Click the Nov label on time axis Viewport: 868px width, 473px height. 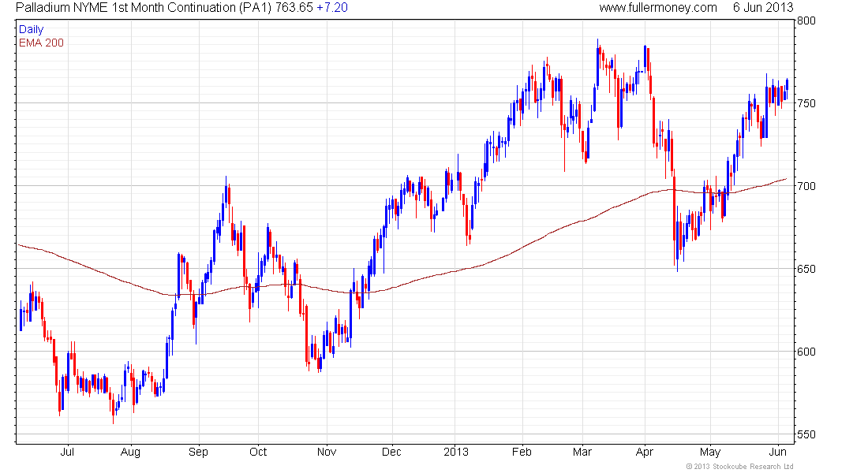(327, 452)
